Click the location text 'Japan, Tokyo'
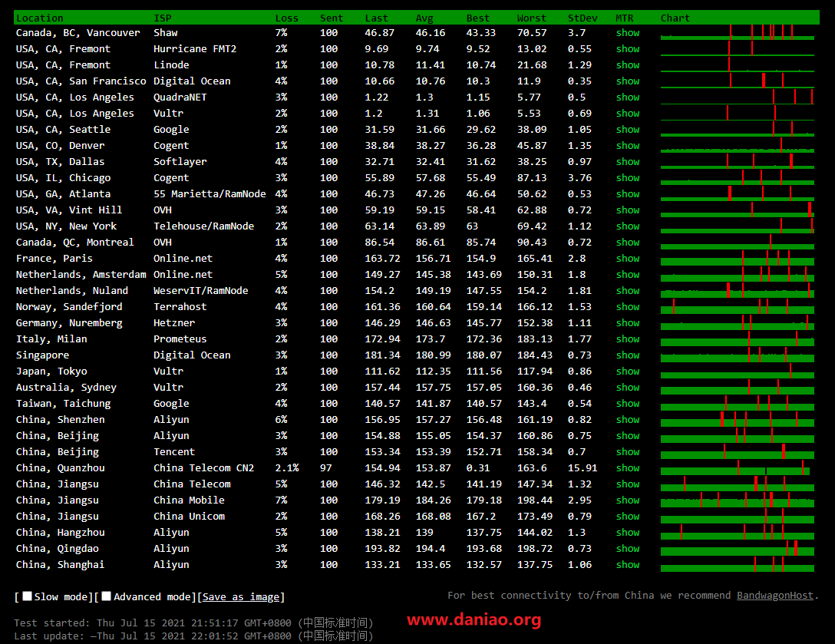835x644 pixels. click(x=51, y=371)
